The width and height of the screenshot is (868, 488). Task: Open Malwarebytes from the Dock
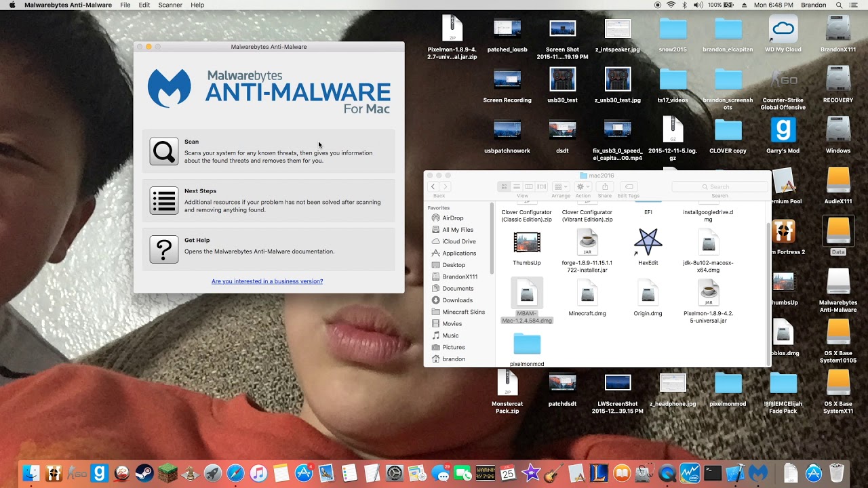[758, 472]
